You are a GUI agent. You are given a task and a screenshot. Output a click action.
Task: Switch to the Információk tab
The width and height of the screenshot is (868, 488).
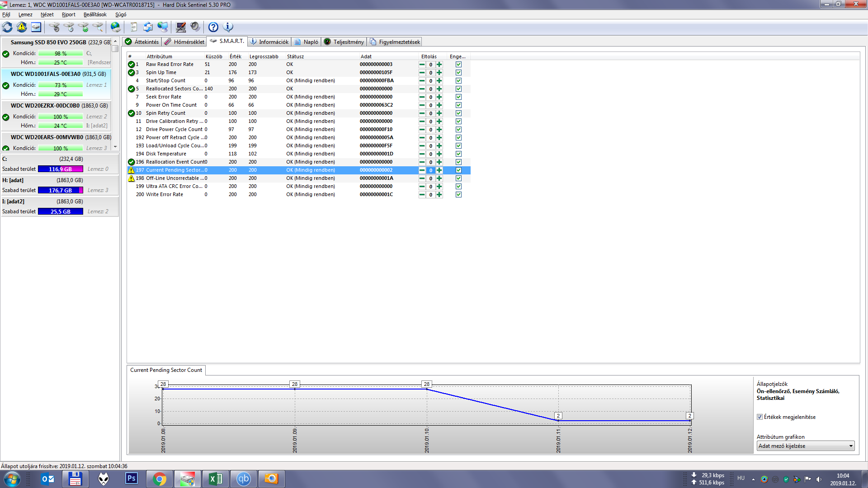click(269, 42)
